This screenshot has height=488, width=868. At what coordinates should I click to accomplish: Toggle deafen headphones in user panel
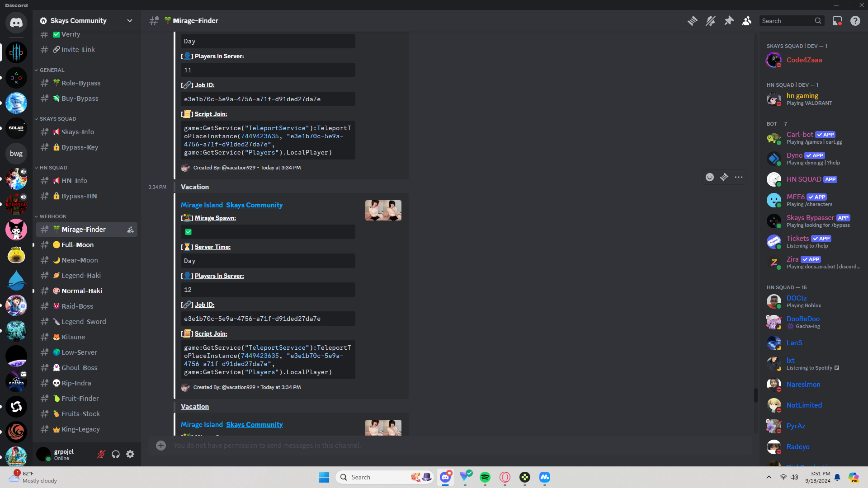(116, 454)
